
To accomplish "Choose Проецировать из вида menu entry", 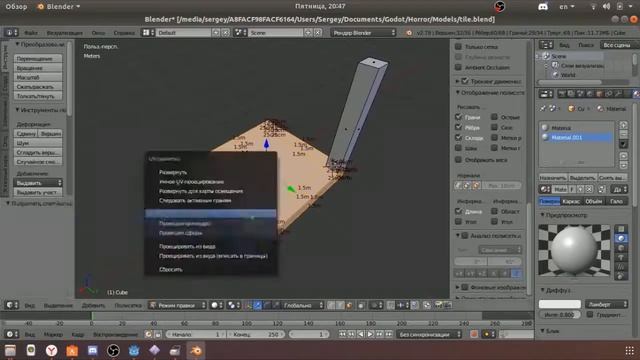I will pos(187,246).
